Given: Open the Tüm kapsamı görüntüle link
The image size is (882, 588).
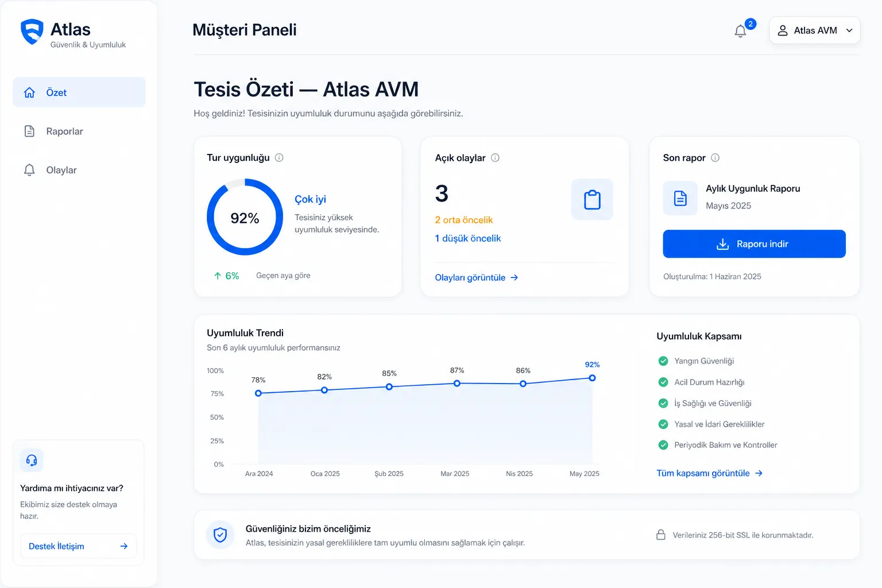Looking at the screenshot, I should pyautogui.click(x=710, y=473).
